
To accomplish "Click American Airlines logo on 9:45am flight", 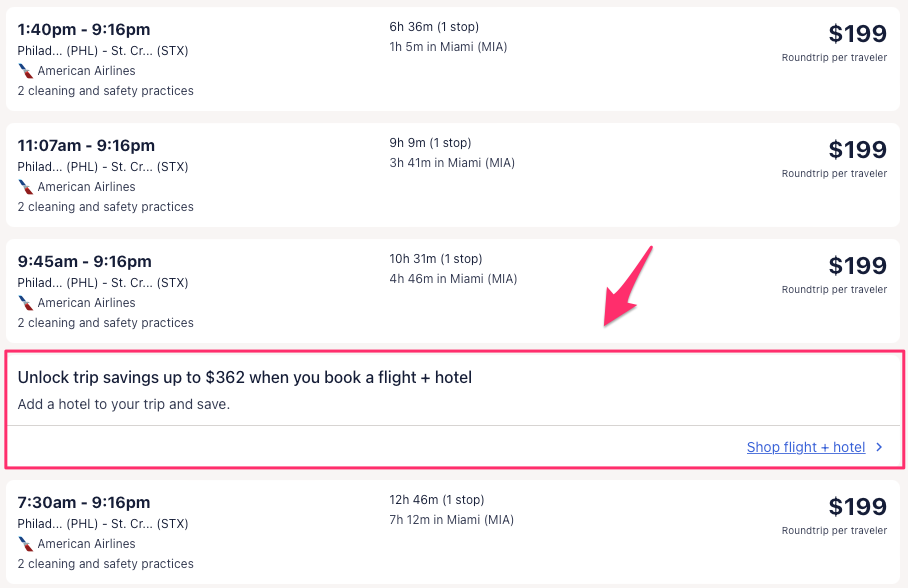I will pos(26,303).
